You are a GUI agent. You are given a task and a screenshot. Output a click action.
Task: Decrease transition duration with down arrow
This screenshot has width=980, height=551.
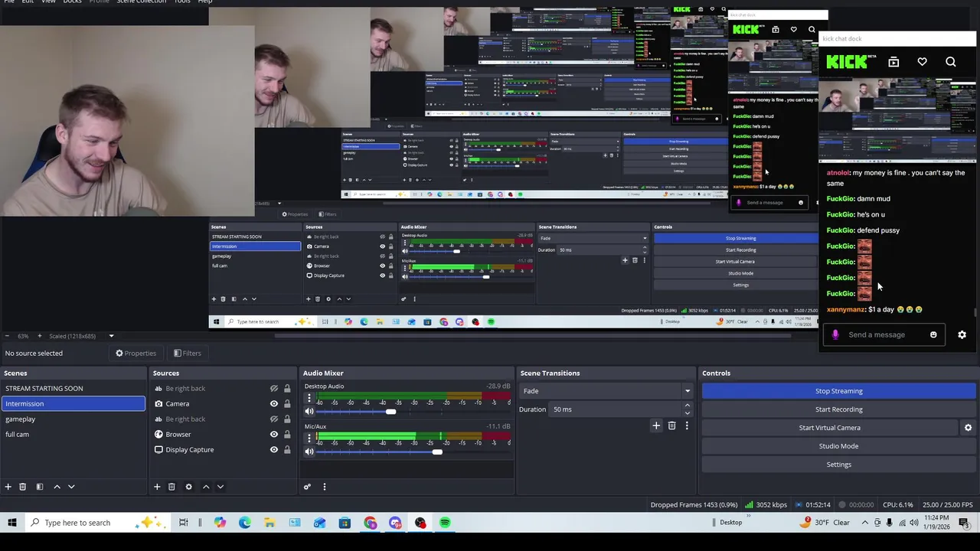(687, 413)
